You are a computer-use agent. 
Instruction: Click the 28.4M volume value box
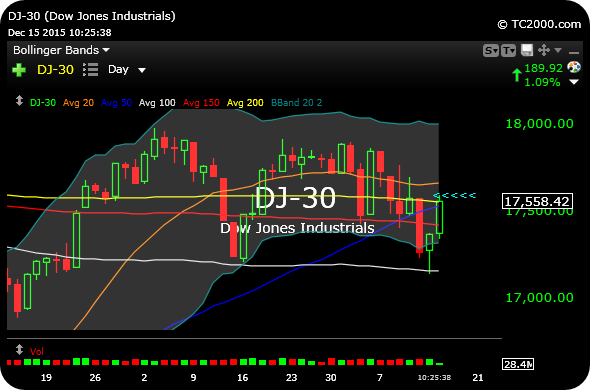point(518,364)
